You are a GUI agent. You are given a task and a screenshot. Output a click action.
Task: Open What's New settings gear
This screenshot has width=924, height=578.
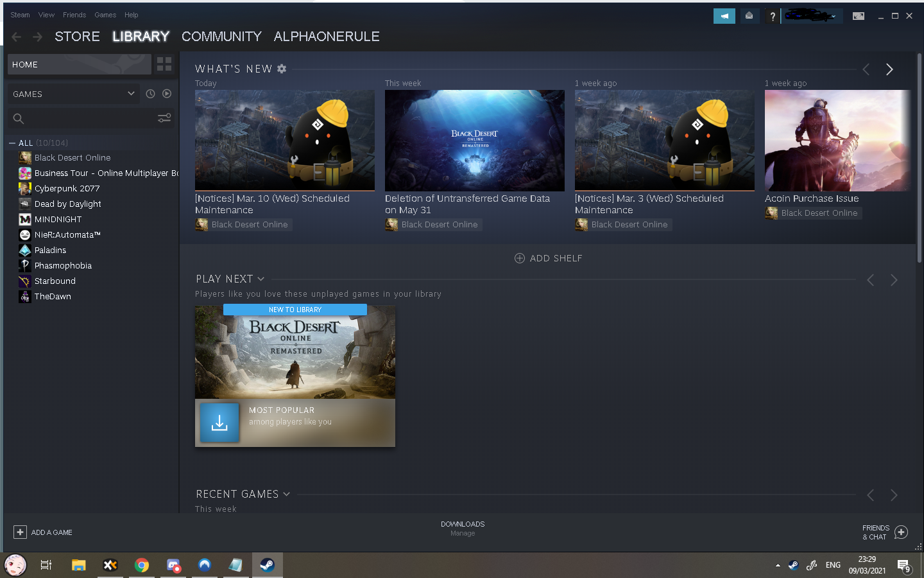point(282,69)
